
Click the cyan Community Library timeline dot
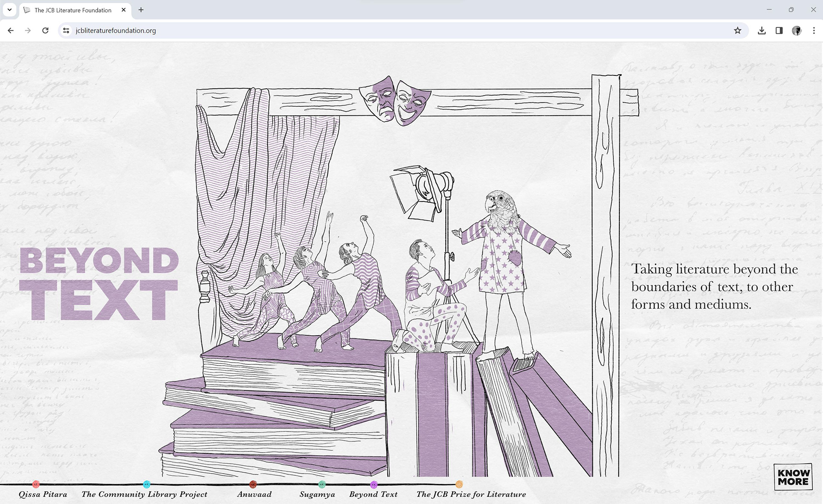(x=147, y=484)
